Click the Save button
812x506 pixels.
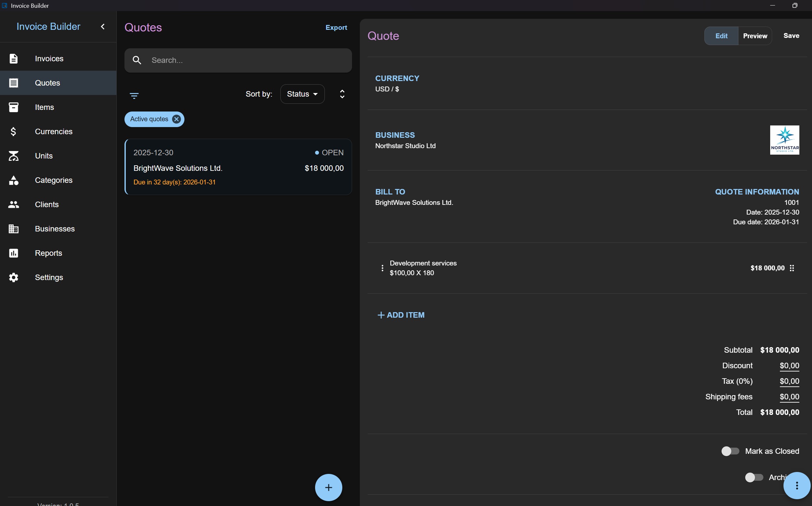[791, 36]
